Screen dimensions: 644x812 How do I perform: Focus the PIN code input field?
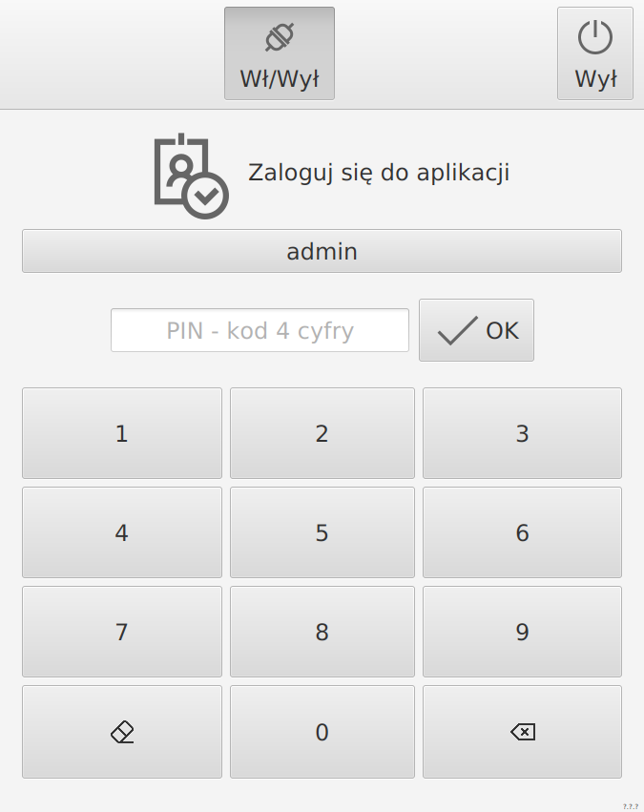pos(260,330)
